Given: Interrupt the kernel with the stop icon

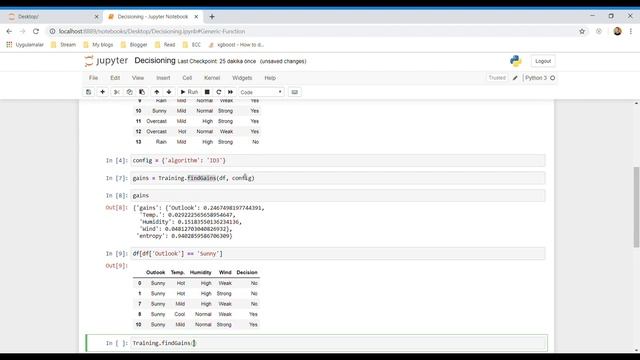Looking at the screenshot, I should [x=207, y=92].
